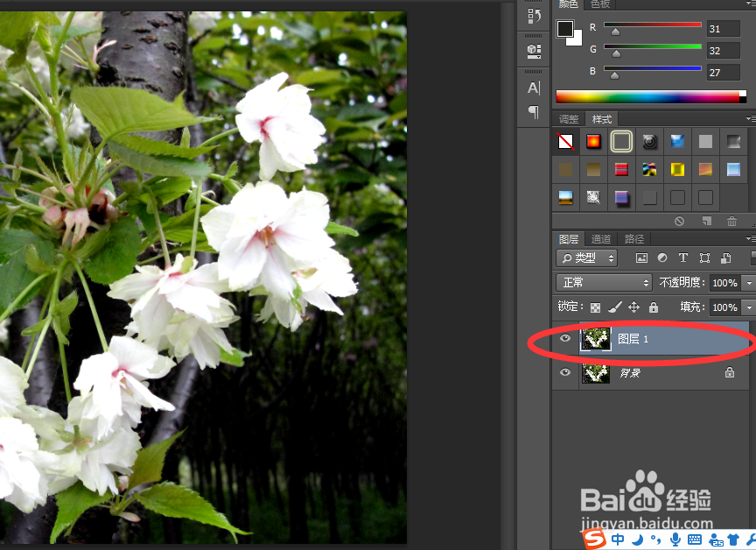This screenshot has height=550, width=756.
Task: Toggle lock image pixels (brush icon)
Action: [615, 307]
